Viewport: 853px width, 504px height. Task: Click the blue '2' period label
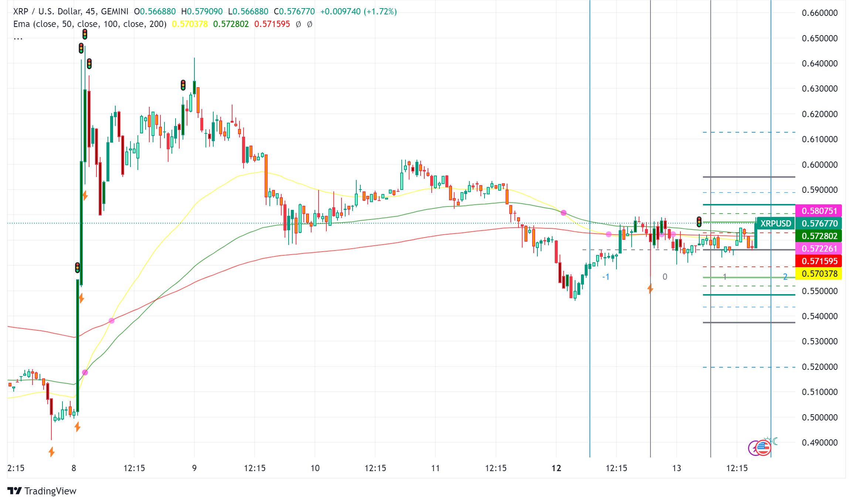[x=785, y=276]
